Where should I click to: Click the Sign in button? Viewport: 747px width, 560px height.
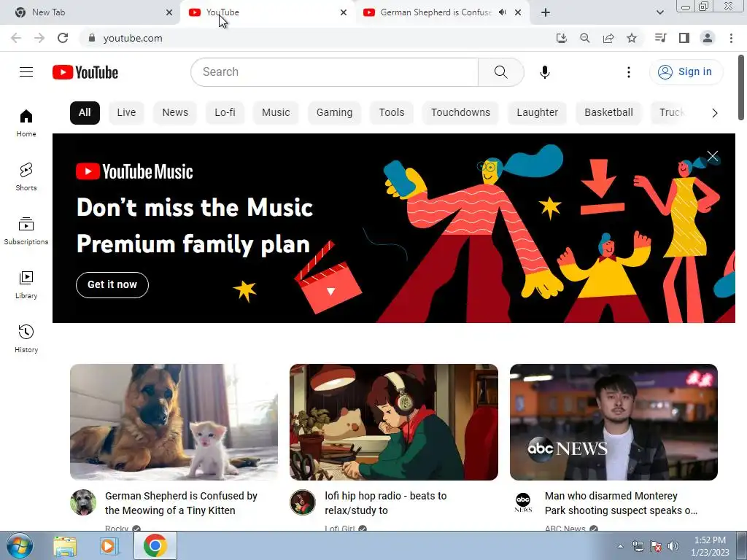(x=686, y=72)
